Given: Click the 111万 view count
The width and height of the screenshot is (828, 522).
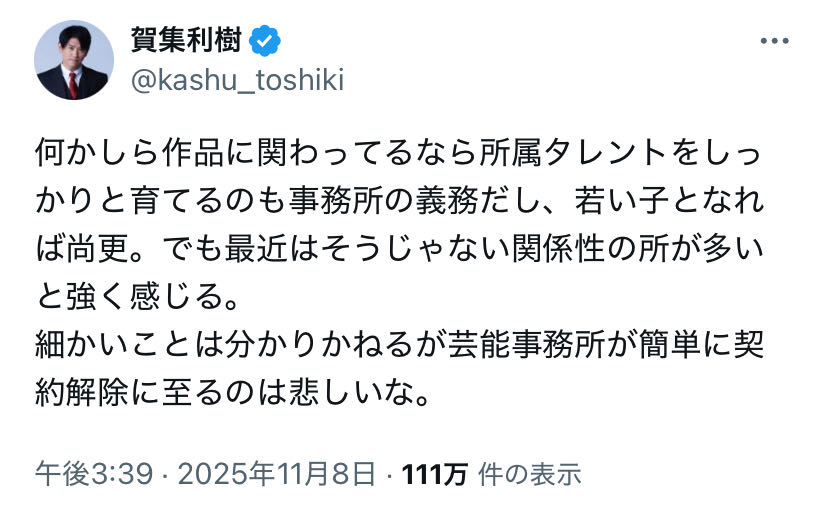Looking at the screenshot, I should click(x=434, y=473).
